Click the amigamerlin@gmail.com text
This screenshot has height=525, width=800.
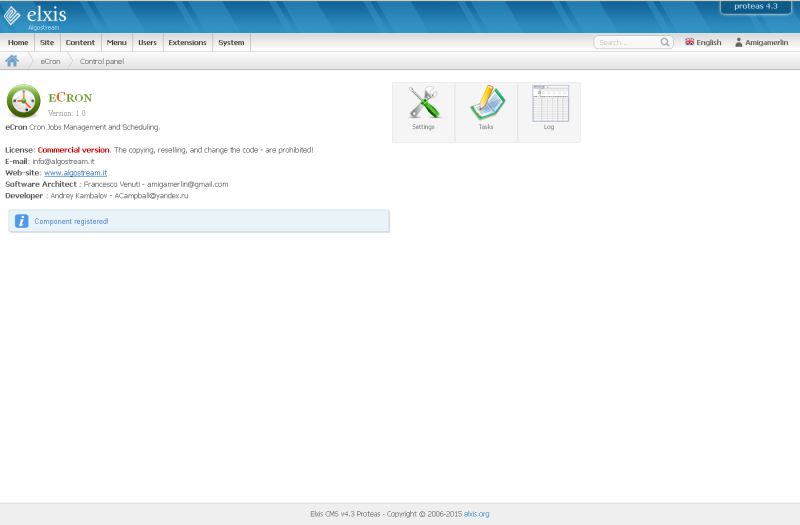click(188, 184)
